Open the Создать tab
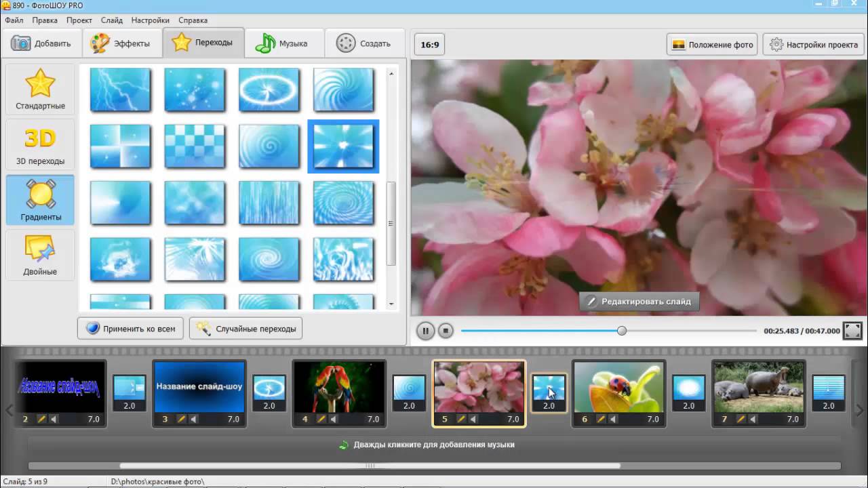This screenshot has width=868, height=488. pyautogui.click(x=365, y=43)
